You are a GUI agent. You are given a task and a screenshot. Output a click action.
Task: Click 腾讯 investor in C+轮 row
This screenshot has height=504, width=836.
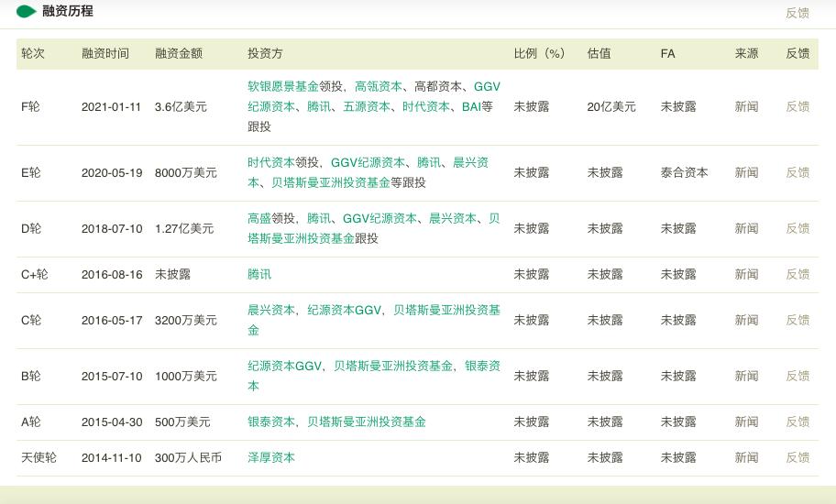pos(259,274)
